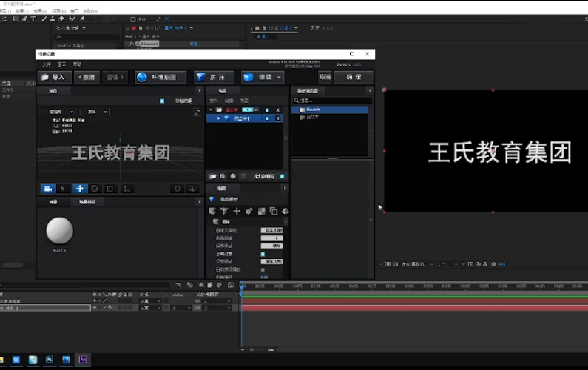Open the 文件 file menu in scene panel
The image size is (588, 370).
(x=213, y=101)
